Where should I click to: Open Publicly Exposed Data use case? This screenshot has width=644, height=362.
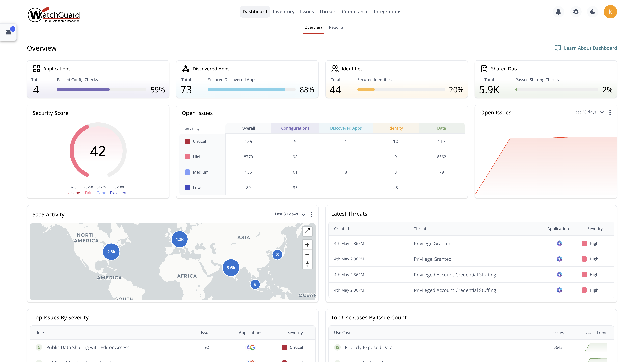pyautogui.click(x=471, y=347)
